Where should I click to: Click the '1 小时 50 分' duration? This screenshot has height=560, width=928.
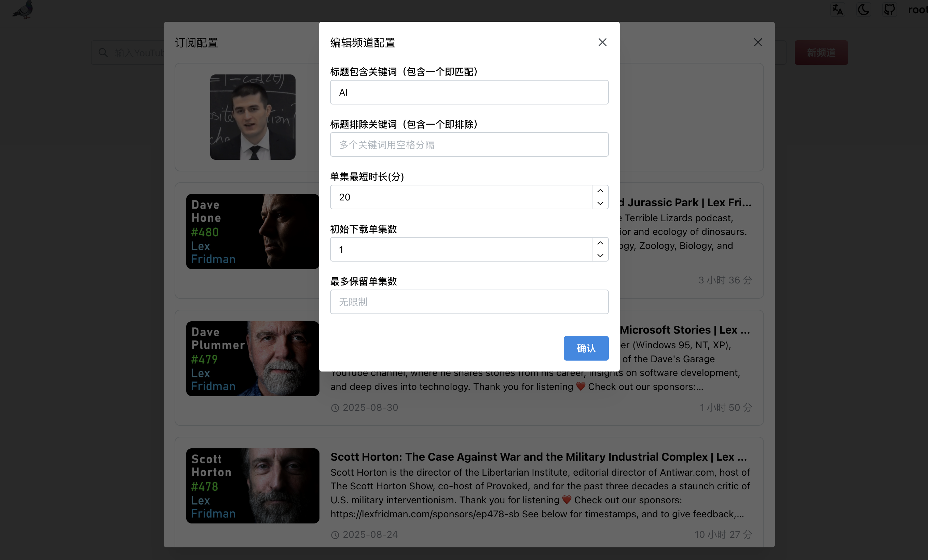(726, 408)
